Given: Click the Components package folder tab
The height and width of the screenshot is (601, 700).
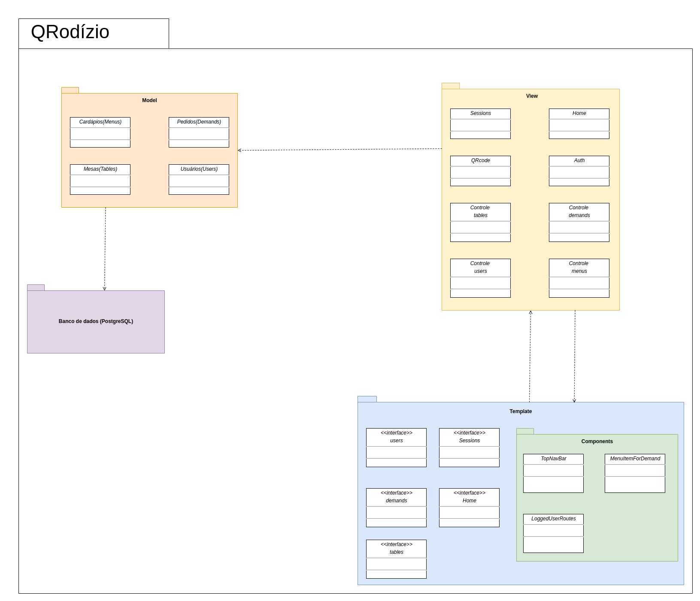Looking at the screenshot, I should [x=525, y=431].
